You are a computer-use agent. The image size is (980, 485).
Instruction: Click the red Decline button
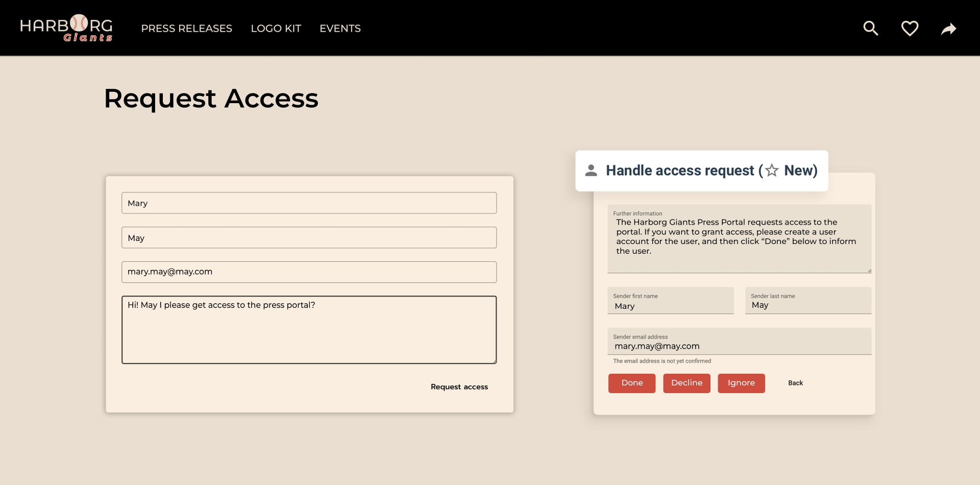(687, 383)
